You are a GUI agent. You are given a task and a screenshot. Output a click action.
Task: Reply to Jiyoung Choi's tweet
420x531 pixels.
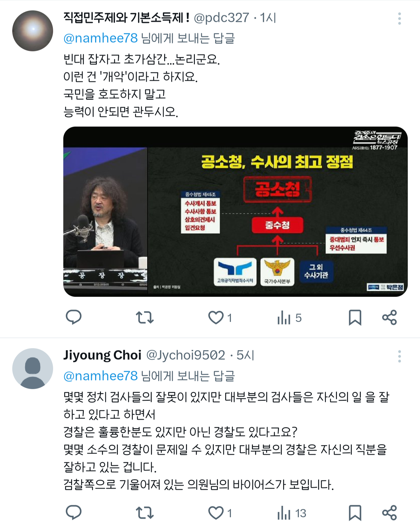pos(73,513)
